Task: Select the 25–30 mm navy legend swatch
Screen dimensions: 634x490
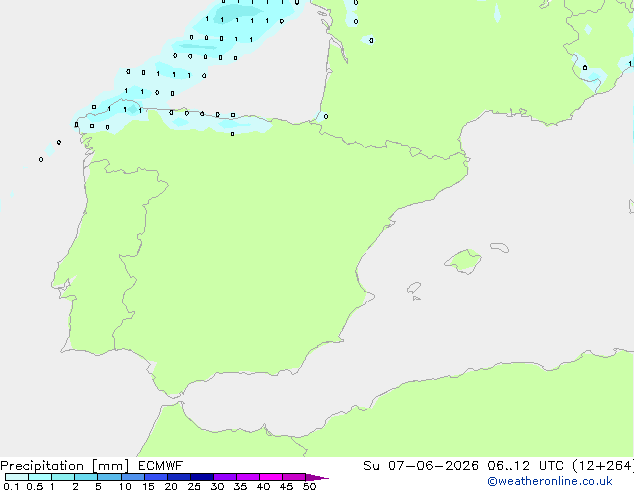Action: click(201, 477)
